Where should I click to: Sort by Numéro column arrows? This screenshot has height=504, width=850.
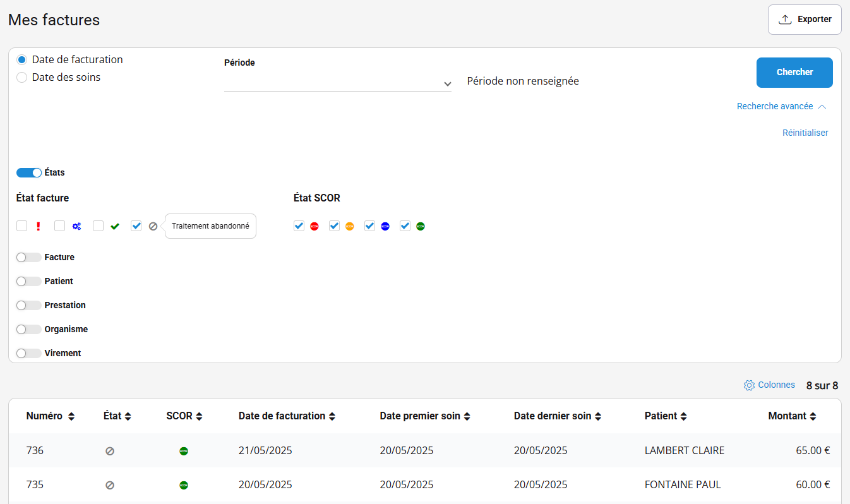point(71,416)
